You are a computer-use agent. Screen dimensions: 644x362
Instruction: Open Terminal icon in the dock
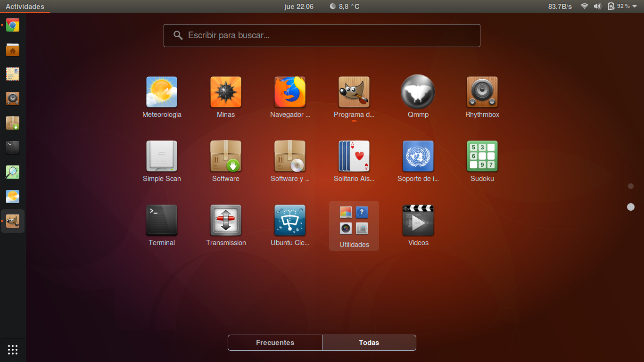pos(13,148)
